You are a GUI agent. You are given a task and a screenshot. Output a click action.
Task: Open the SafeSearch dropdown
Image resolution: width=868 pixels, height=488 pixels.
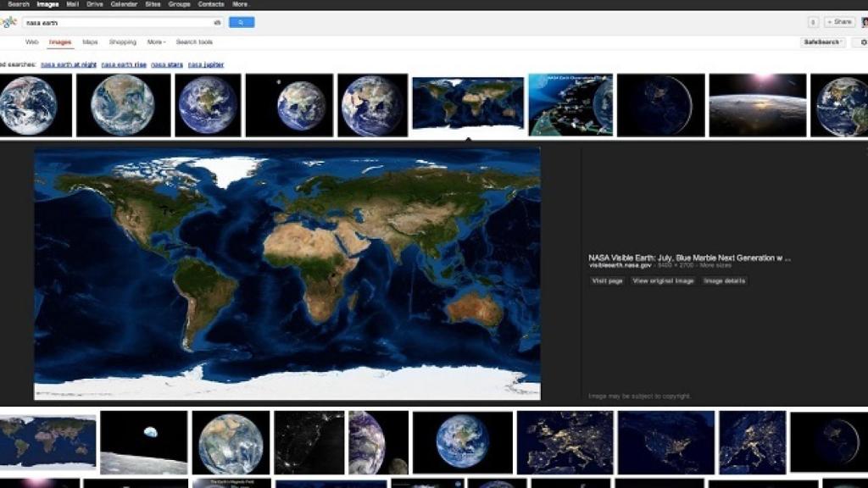pos(822,42)
